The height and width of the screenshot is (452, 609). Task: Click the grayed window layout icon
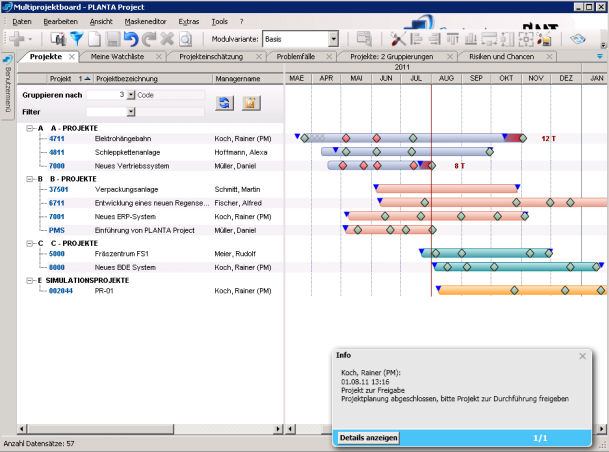tap(364, 39)
